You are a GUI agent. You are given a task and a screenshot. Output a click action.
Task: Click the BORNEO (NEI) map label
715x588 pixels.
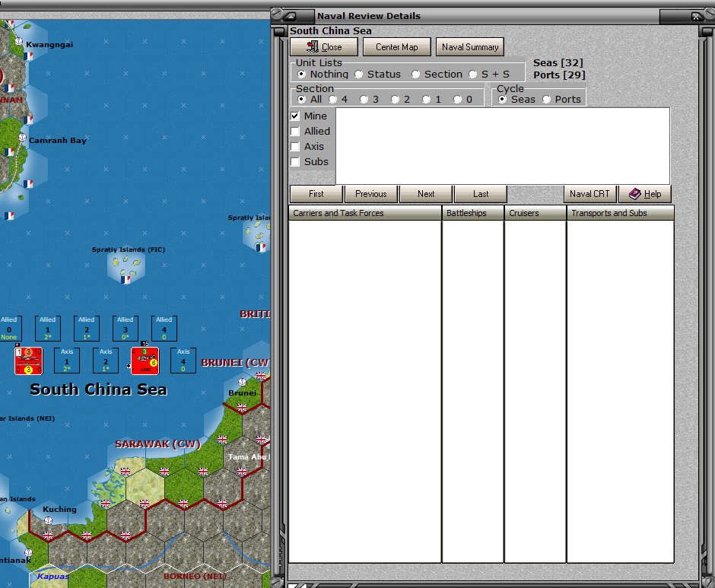195,576
